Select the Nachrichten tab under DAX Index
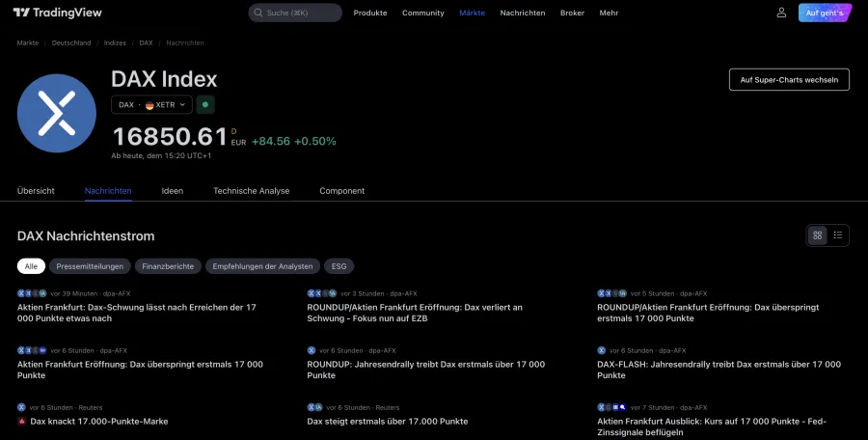This screenshot has height=440, width=868. pos(108,191)
